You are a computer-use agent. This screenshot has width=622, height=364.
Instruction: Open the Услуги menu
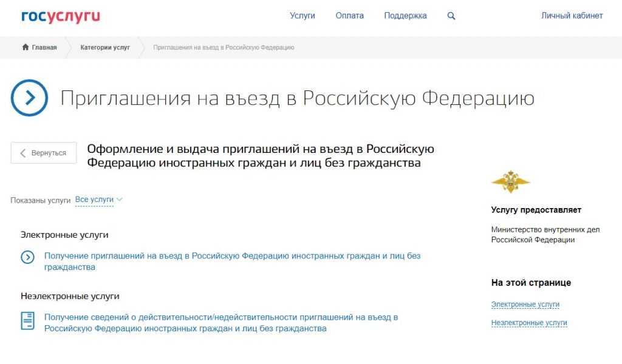coord(302,16)
